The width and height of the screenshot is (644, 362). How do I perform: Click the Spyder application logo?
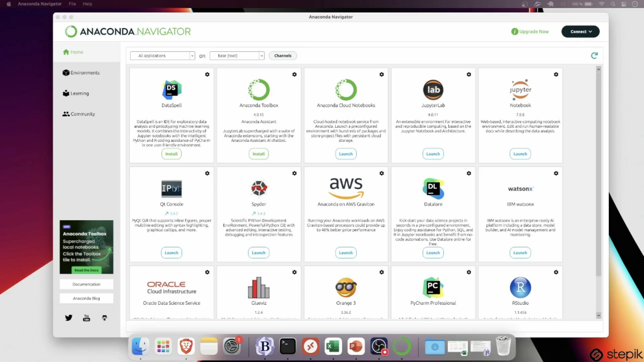(259, 188)
